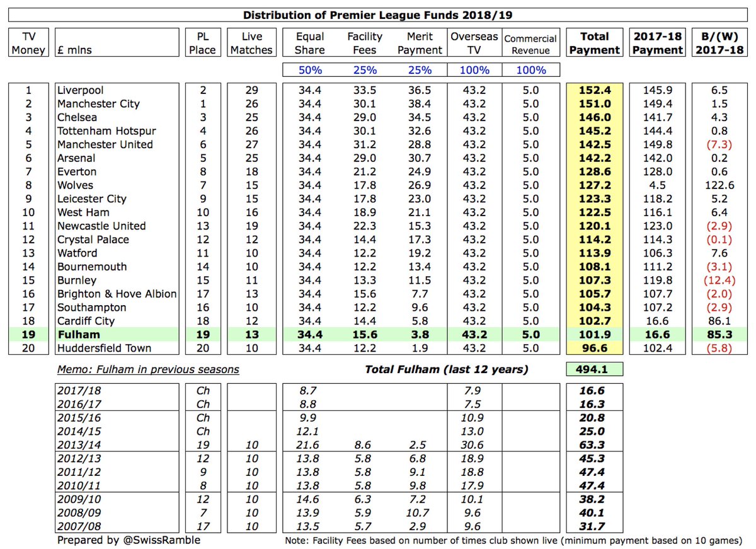This screenshot has width=756, height=549.
Task: Click the 50% cell under Equal Share
Action: pos(310,70)
